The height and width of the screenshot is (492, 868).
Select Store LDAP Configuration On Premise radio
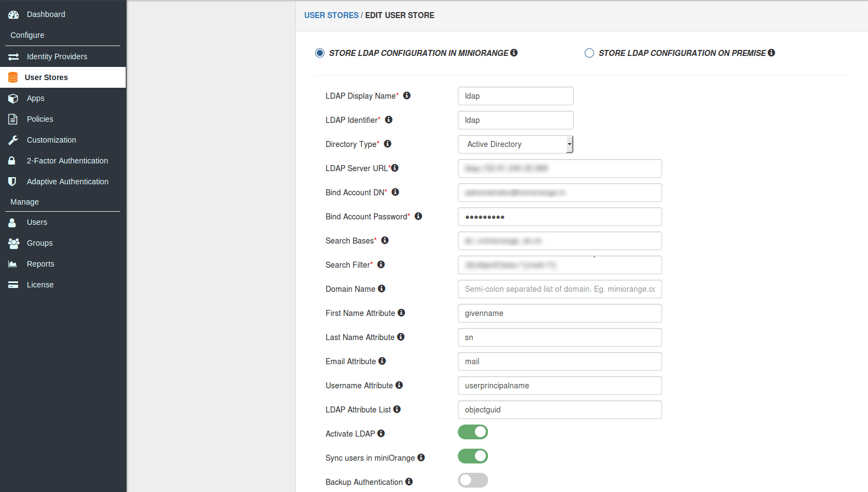tap(589, 53)
